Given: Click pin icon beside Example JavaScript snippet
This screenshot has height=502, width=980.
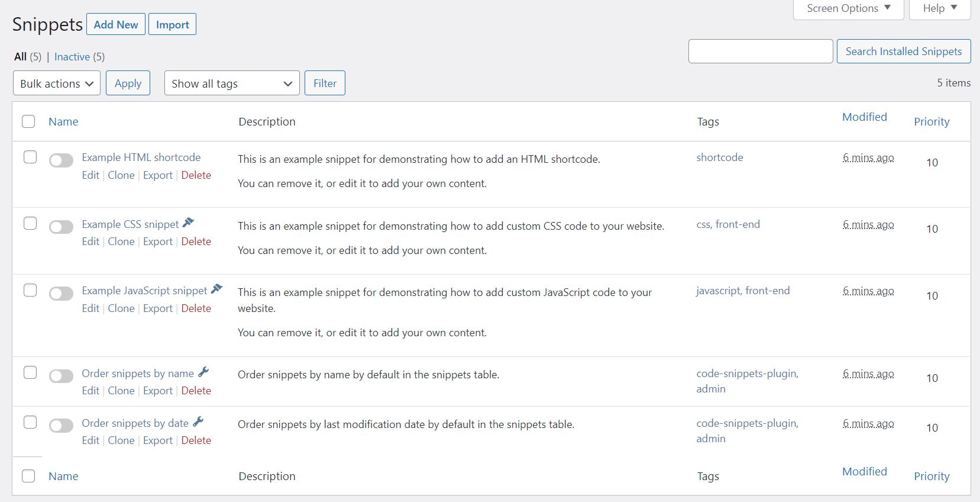Looking at the screenshot, I should [x=216, y=289].
